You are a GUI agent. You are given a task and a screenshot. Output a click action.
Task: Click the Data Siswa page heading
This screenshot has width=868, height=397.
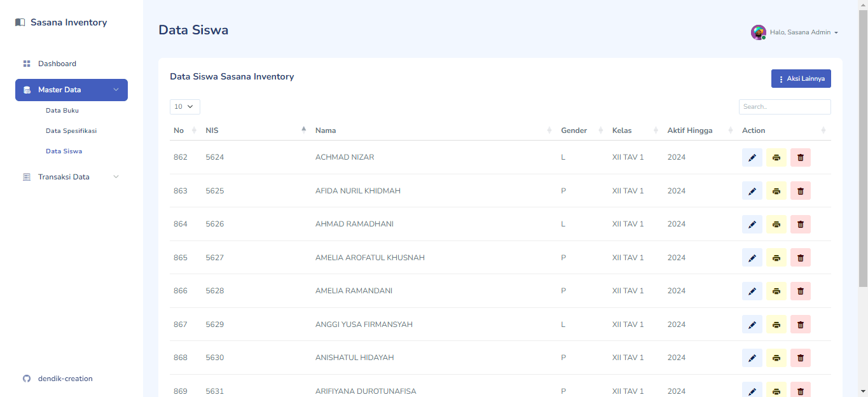tap(193, 30)
